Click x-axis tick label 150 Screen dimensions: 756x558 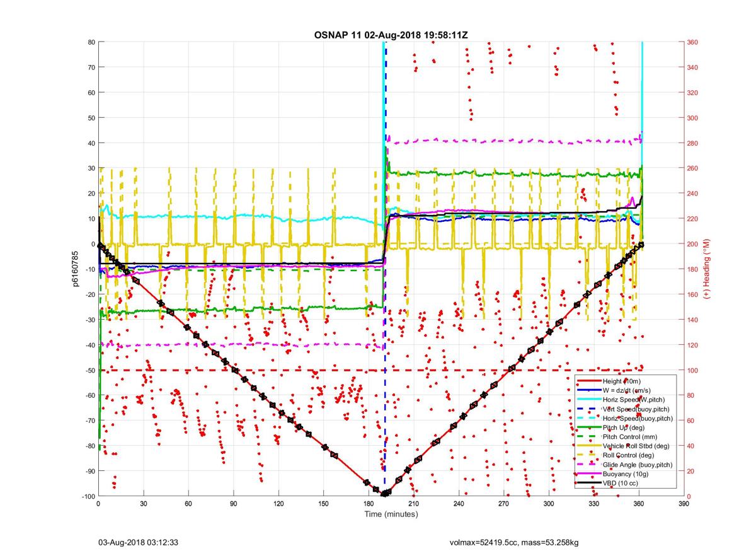[x=324, y=504]
